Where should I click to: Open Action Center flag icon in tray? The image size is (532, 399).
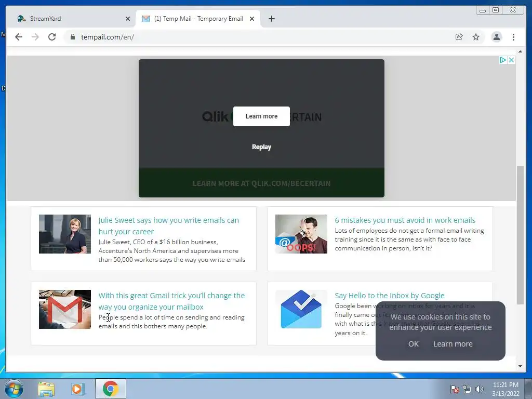[455, 389]
